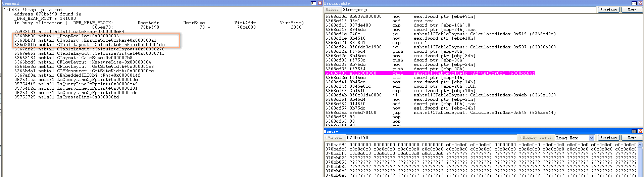Click the CImplAry::EnsureSizeWorker stack frame line

(85, 40)
